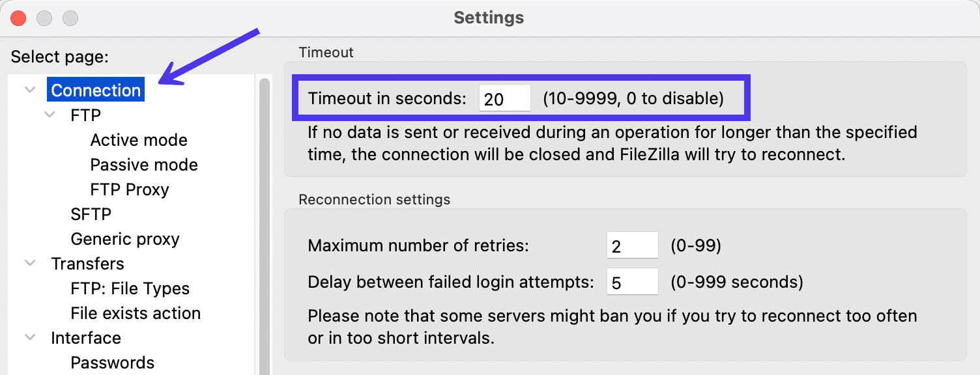980x375 pixels.
Task: Open the Transfers settings page
Action: (x=87, y=263)
